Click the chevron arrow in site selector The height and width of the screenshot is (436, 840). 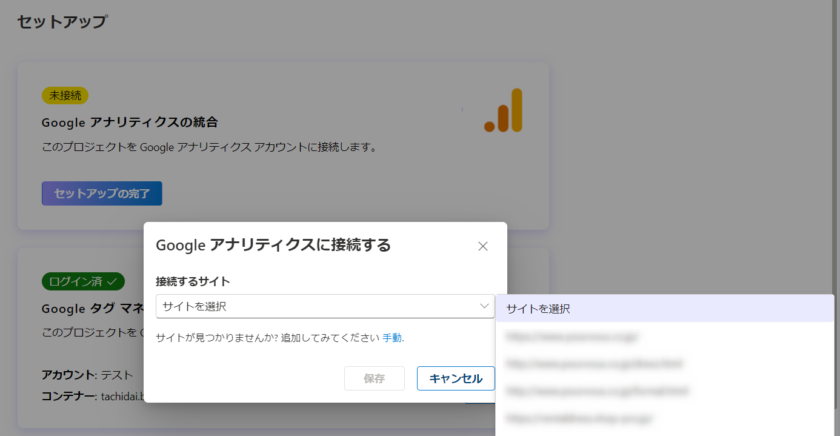[x=484, y=306]
